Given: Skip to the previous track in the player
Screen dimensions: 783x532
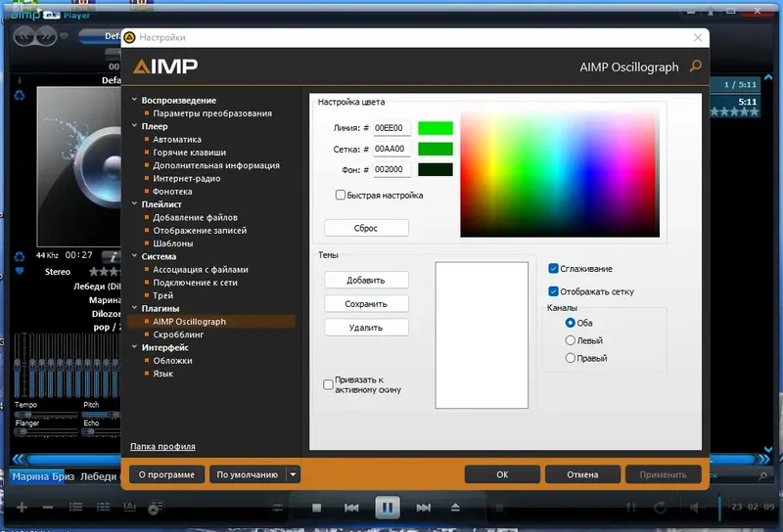Looking at the screenshot, I should coord(351,508).
